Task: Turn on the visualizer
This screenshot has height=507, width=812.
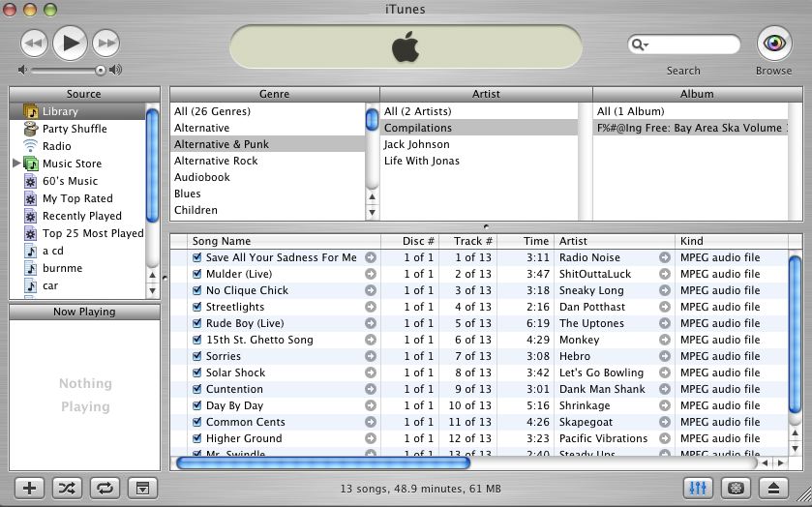Action: (736, 488)
